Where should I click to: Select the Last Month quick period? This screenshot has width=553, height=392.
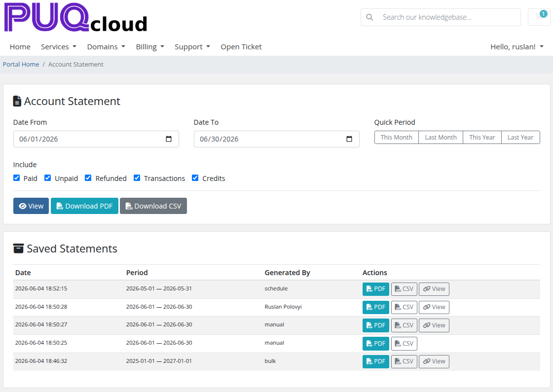click(441, 138)
